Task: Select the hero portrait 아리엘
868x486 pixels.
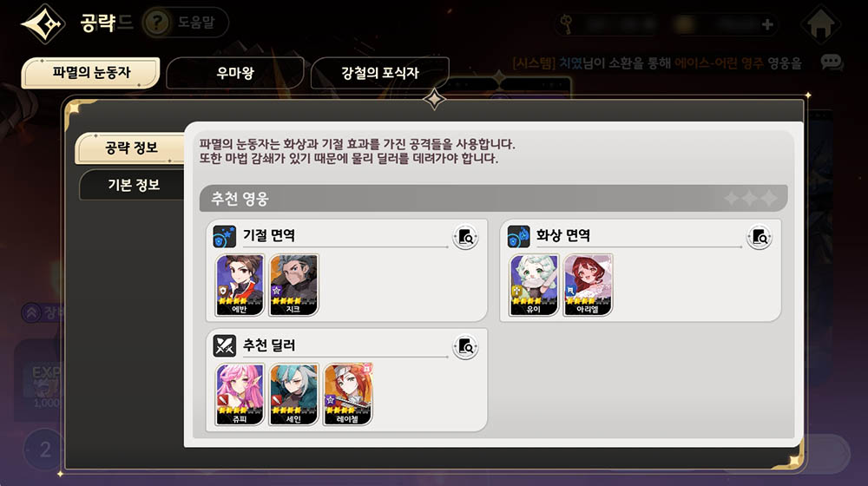Action: 588,285
